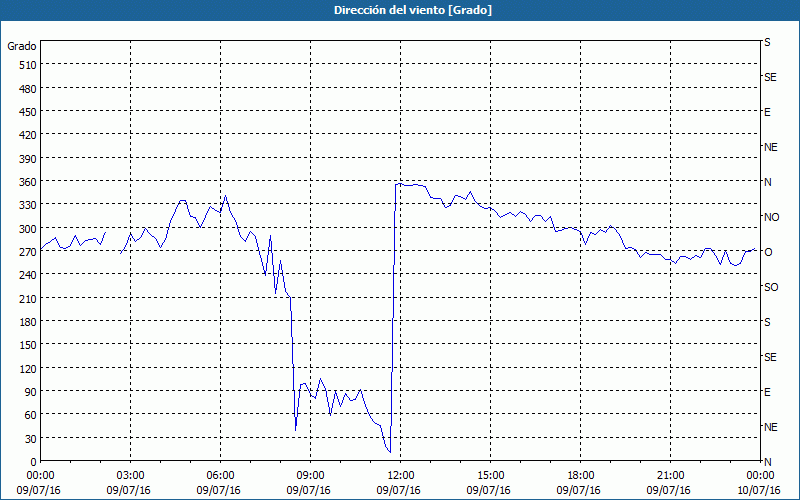Screen dimensions: 800x500
Task: Select the 09:00 time axis label
Action: pyautogui.click(x=309, y=476)
